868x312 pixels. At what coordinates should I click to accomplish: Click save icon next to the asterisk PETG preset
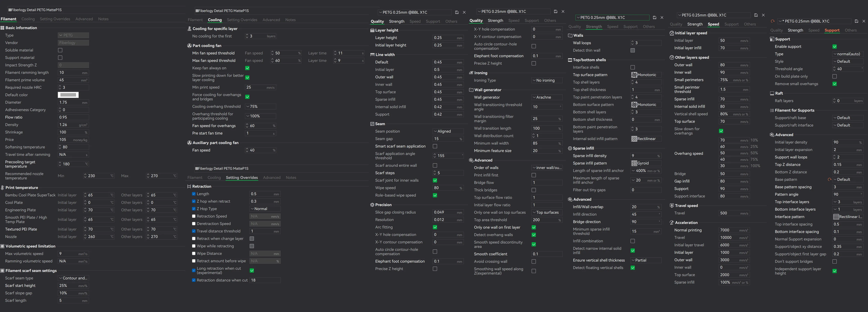pos(856,21)
